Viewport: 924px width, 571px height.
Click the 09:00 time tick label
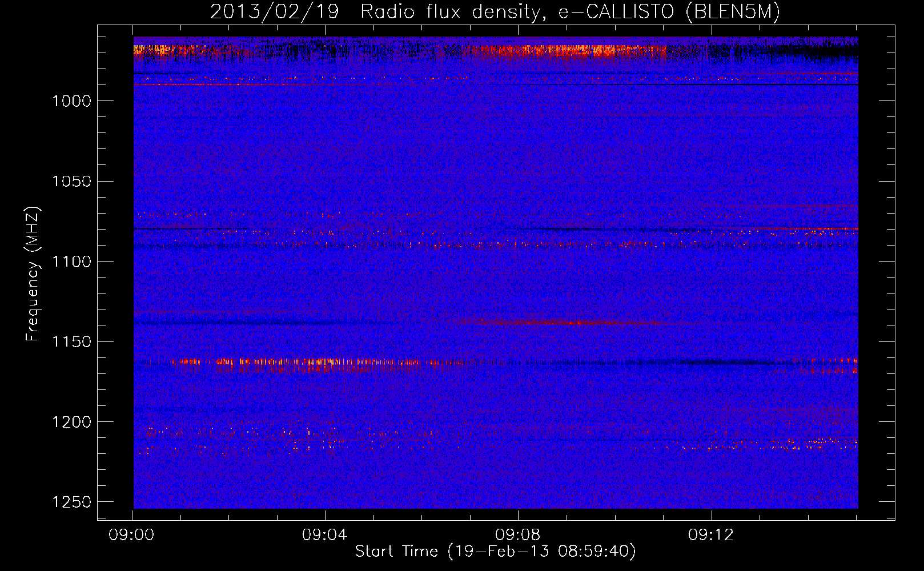[132, 535]
